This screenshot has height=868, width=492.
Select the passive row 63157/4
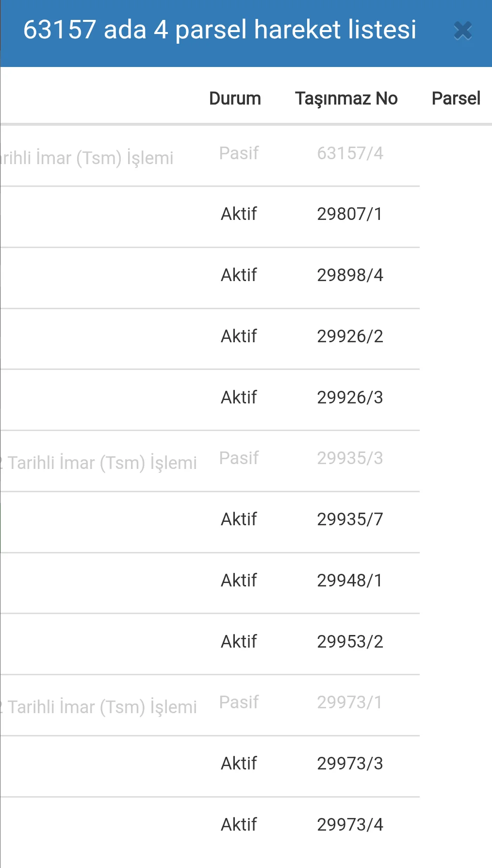point(350,153)
